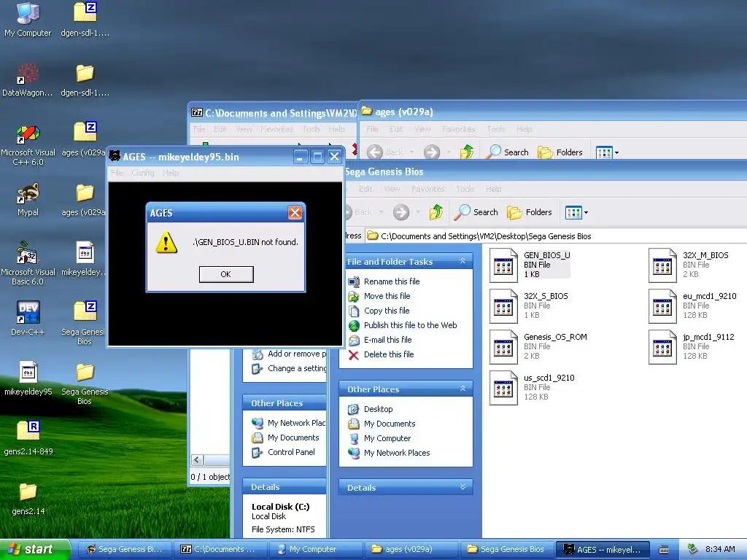Click Rename this file link

pos(392,281)
